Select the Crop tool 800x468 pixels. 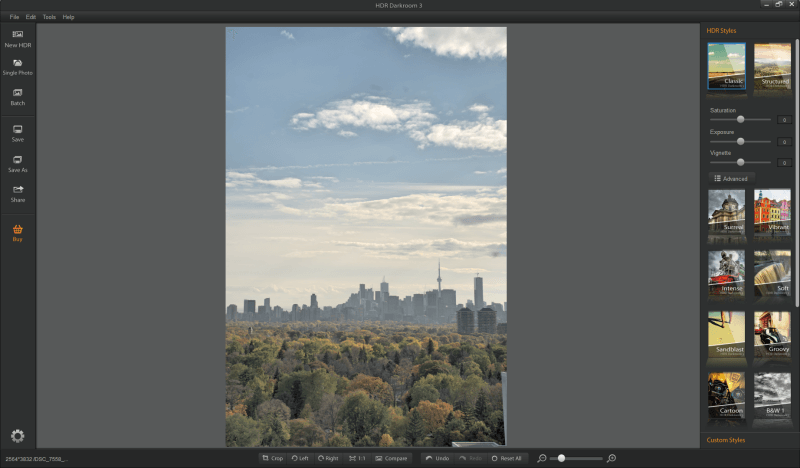pyautogui.click(x=272, y=458)
